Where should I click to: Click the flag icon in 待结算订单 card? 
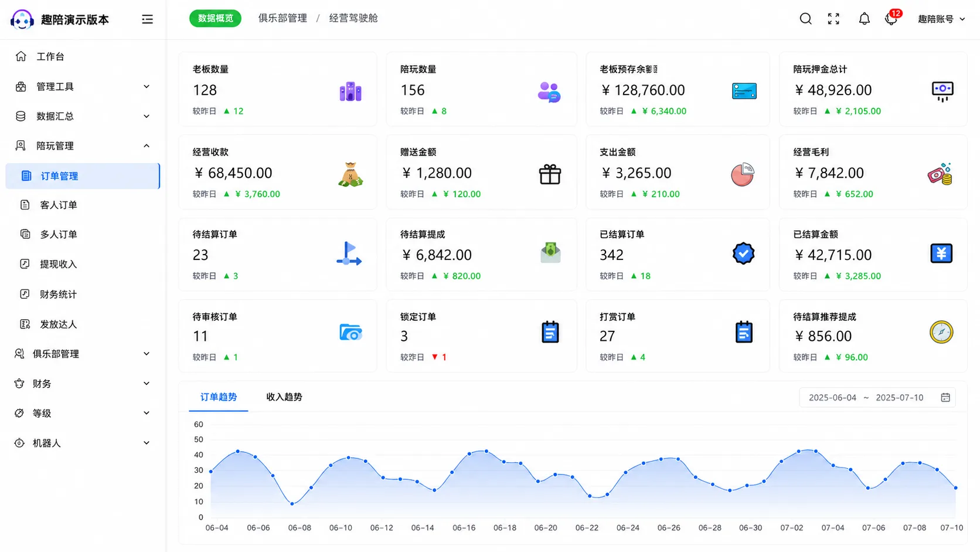tap(349, 253)
